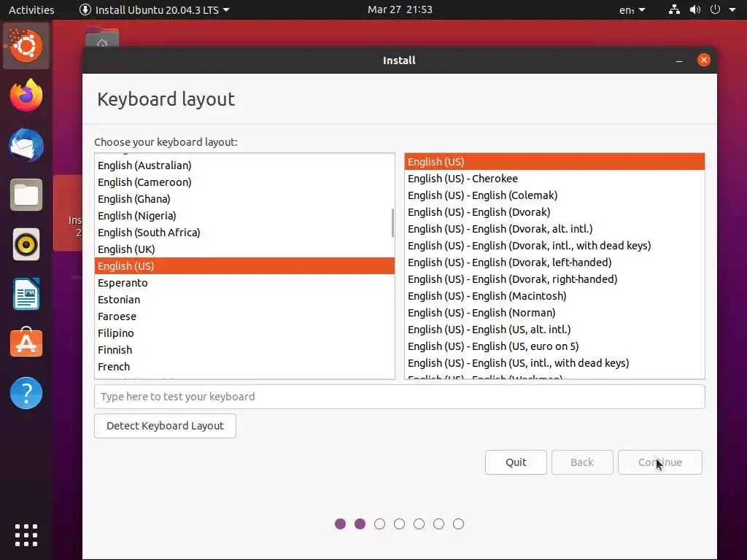
Task: Select English (Colemak) variant
Action: click(x=554, y=195)
